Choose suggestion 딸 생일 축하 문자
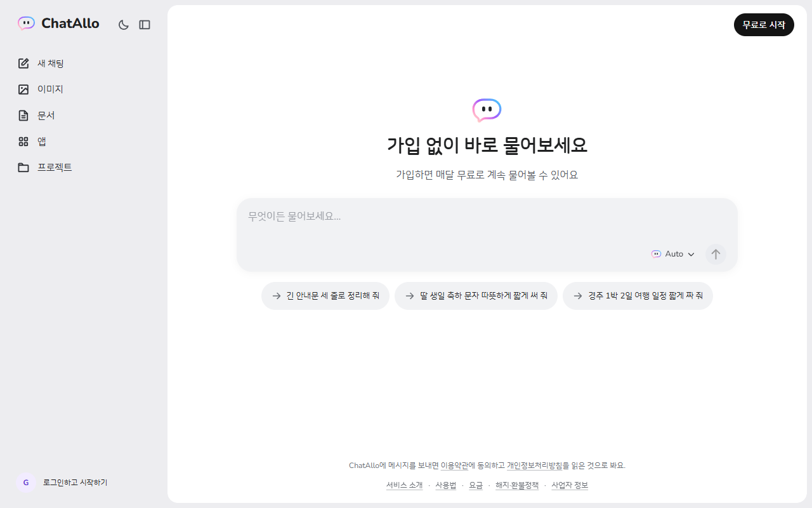This screenshot has height=508, width=812. [x=476, y=296]
